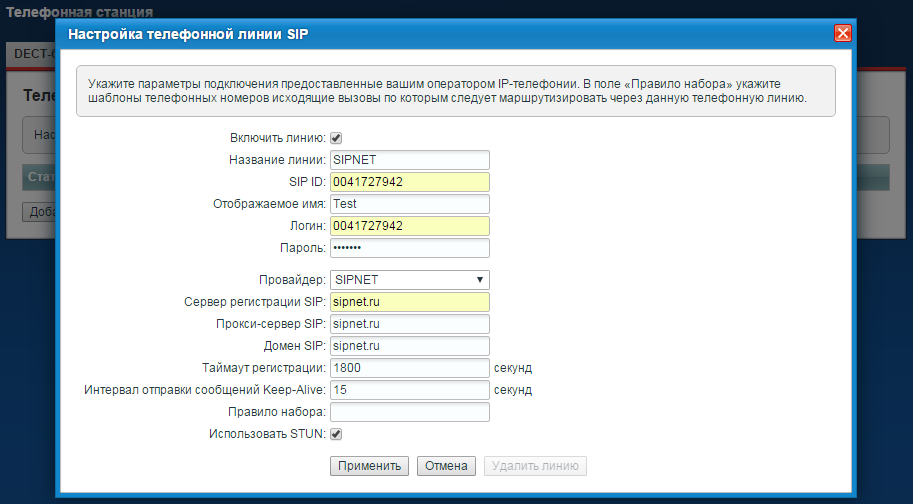Click the 'Название линии' input field
This screenshot has height=504, width=913.
pos(409,160)
